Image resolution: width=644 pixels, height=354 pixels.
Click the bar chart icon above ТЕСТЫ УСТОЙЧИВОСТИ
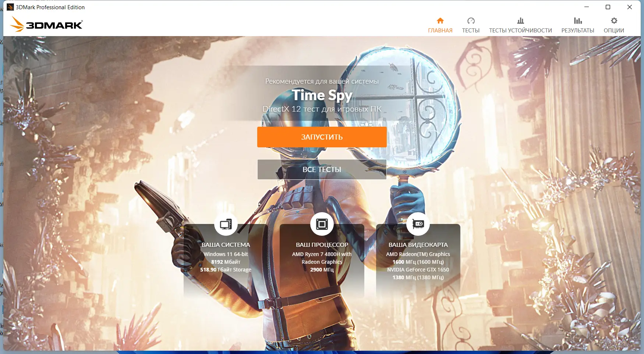coord(520,21)
